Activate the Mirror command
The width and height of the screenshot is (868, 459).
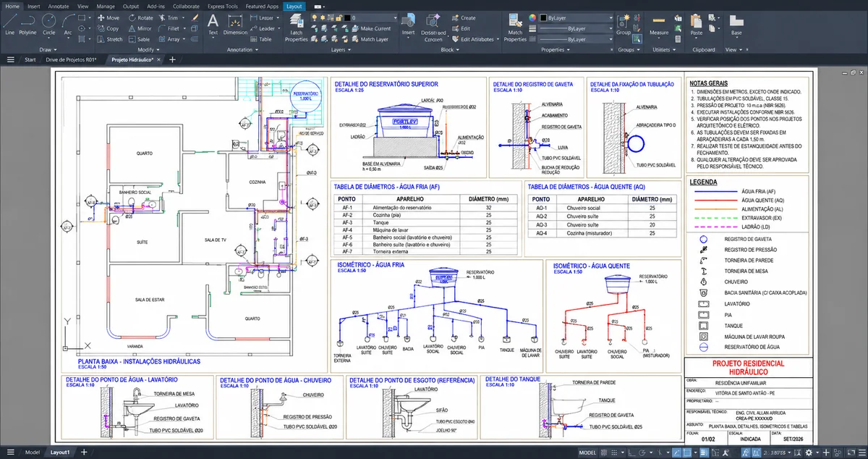(140, 28)
